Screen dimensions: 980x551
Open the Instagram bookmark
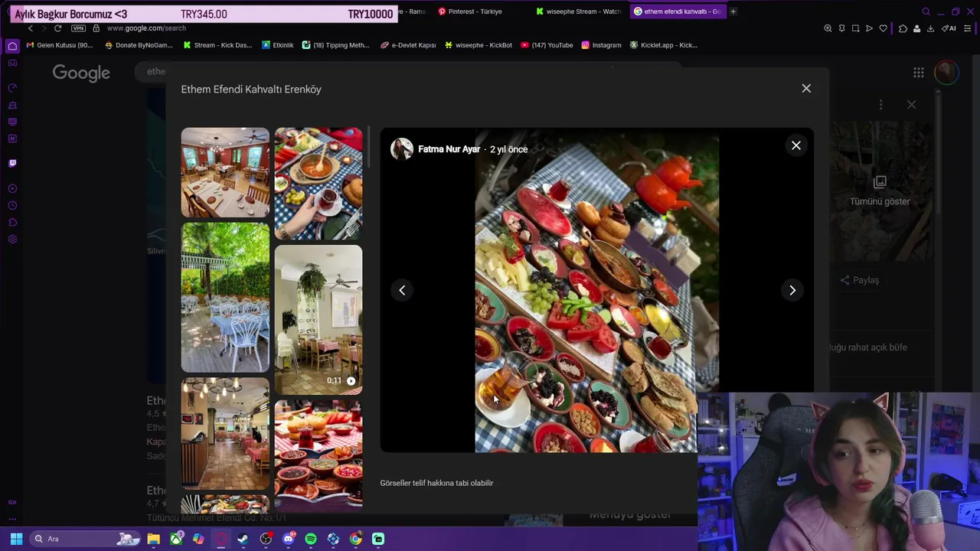tap(601, 45)
